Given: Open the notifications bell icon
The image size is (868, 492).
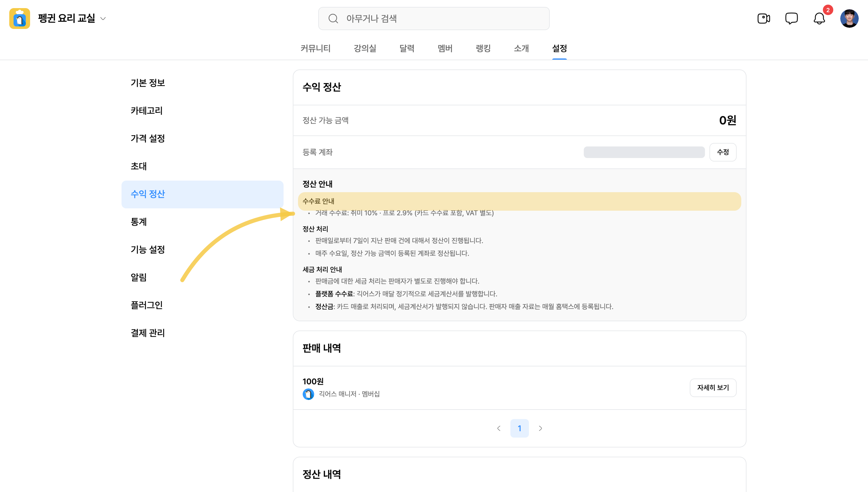Looking at the screenshot, I should click(819, 19).
